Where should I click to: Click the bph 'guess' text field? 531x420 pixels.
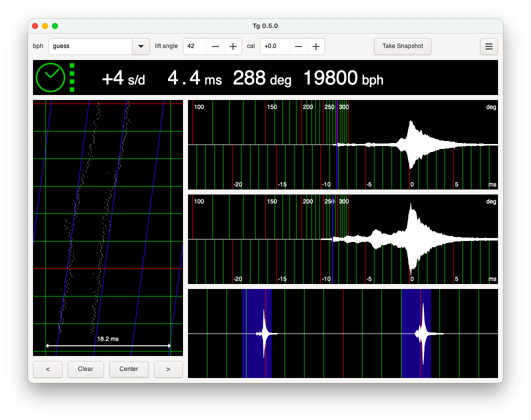point(90,46)
